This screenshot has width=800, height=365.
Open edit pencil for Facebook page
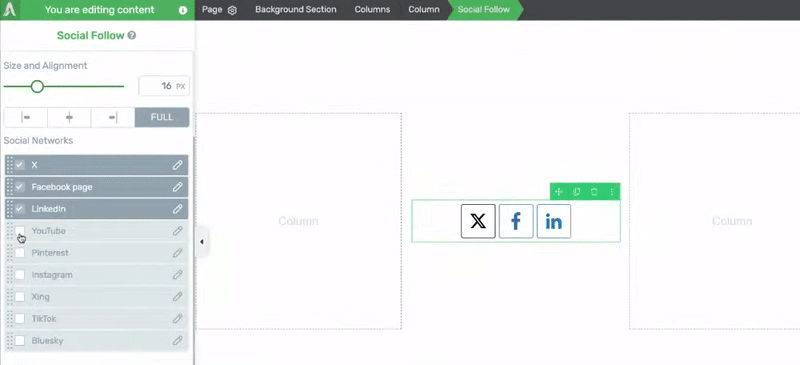tap(177, 187)
